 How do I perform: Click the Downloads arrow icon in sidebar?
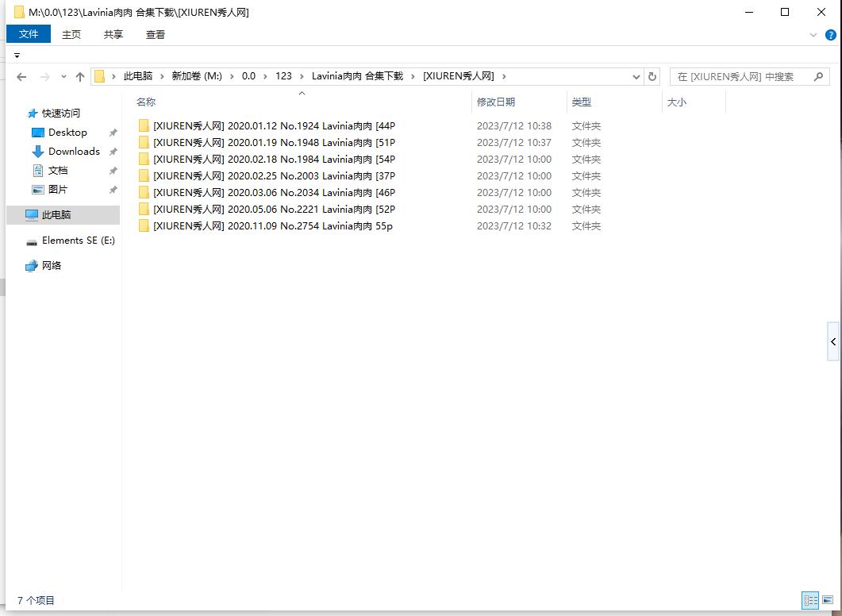pos(37,152)
